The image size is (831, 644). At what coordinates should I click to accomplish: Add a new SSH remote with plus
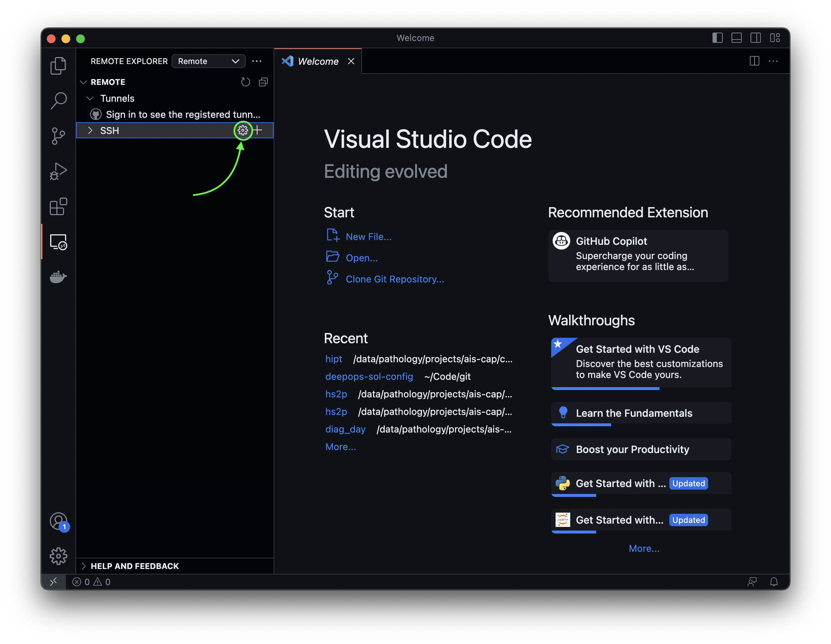258,130
